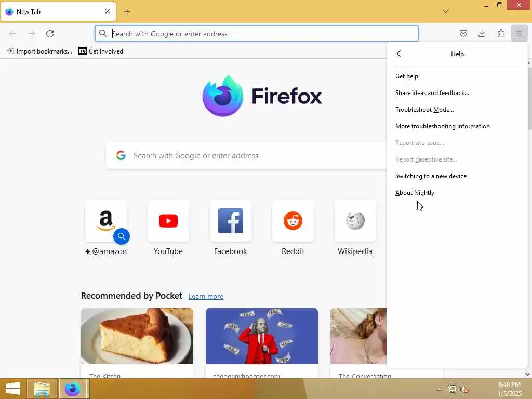Click the Google search box on page
532x399 pixels.
(x=246, y=155)
